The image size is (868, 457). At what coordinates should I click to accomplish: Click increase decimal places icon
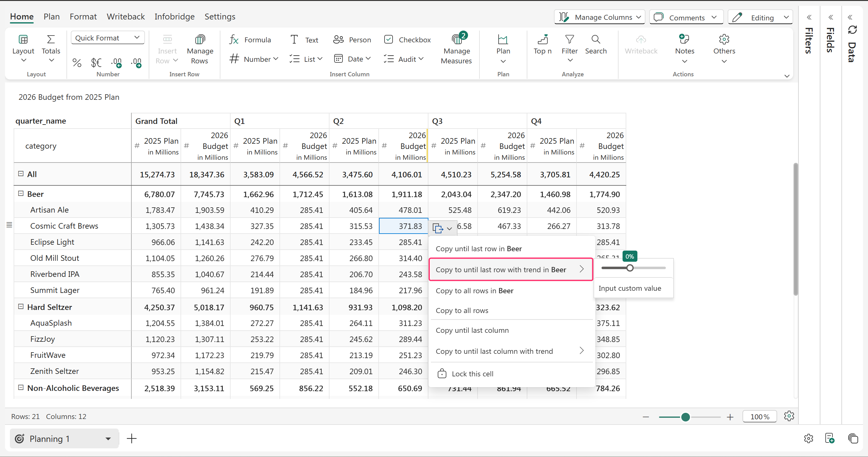click(117, 62)
